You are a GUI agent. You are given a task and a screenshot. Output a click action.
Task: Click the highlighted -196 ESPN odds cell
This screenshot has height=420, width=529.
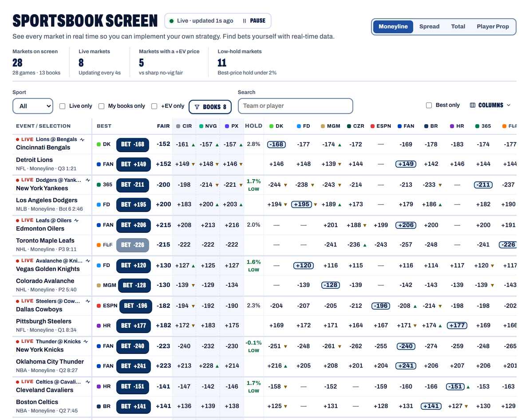(381, 306)
